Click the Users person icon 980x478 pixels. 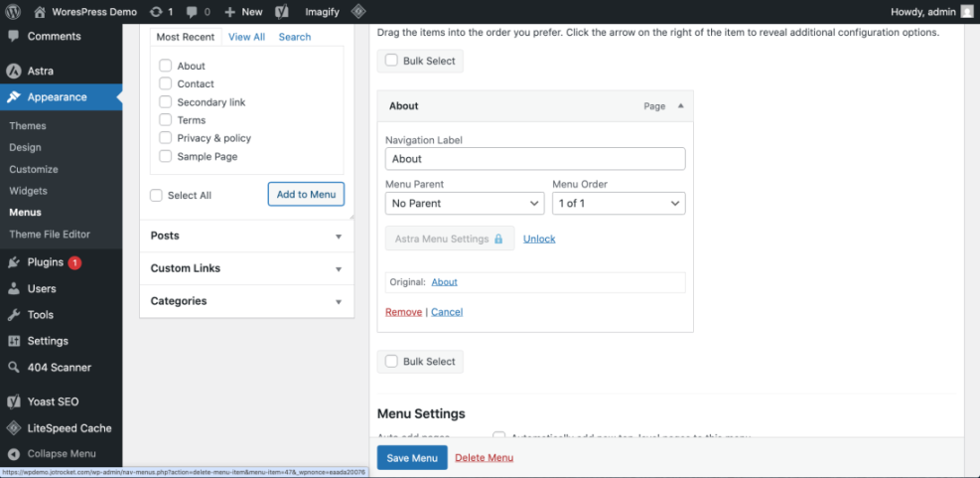13,288
